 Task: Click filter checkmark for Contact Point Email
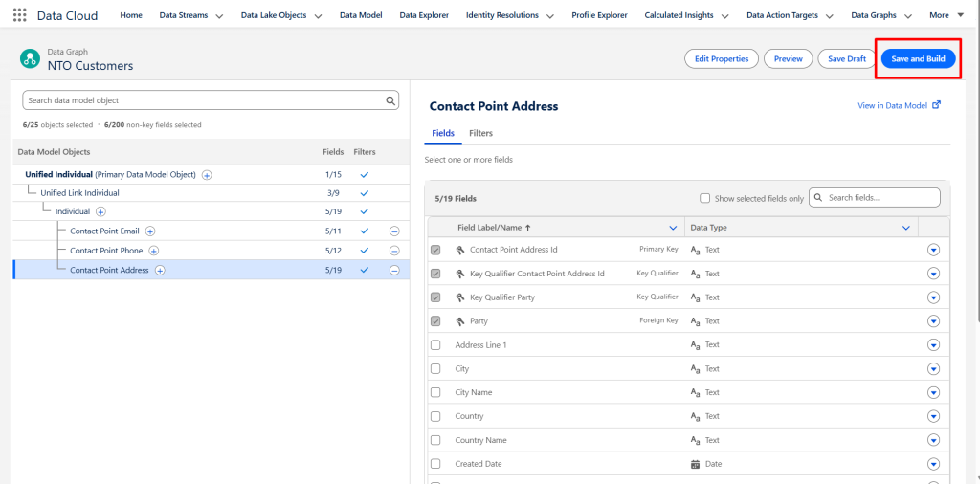pyautogui.click(x=365, y=231)
